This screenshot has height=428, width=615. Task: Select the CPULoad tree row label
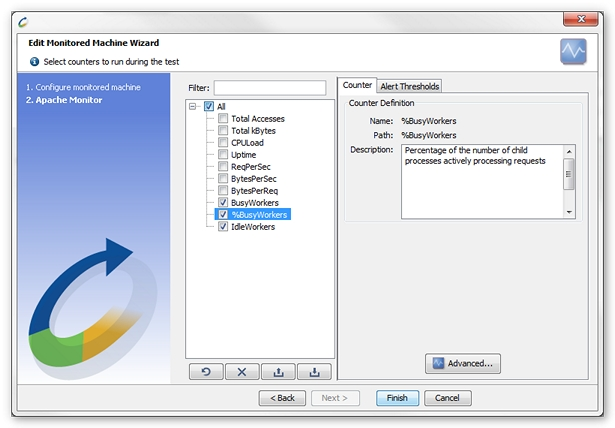point(247,143)
